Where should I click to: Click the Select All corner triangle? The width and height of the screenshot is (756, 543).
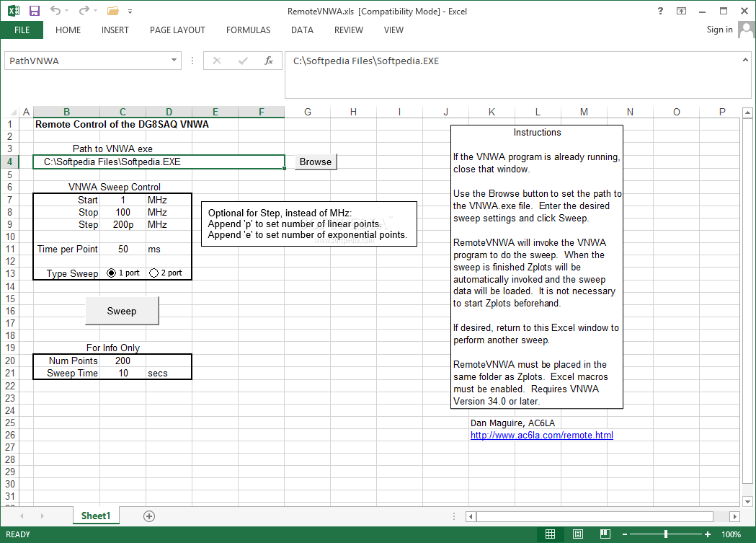pyautogui.click(x=13, y=112)
